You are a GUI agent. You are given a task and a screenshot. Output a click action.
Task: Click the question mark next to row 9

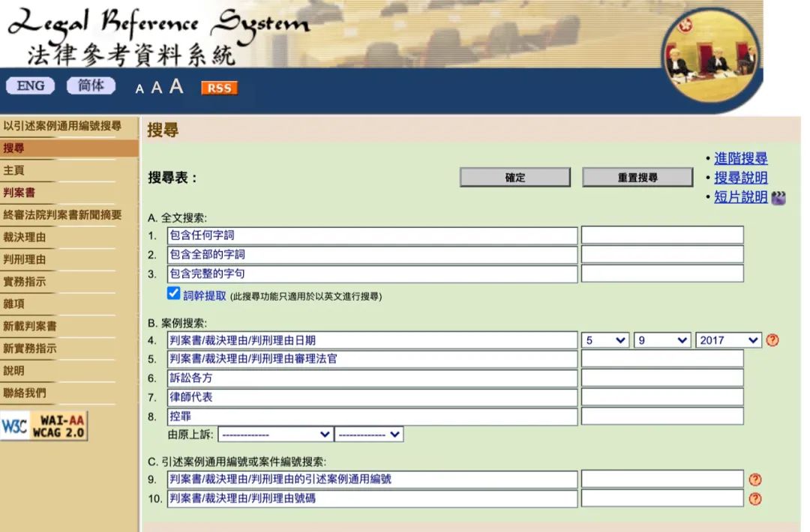pyautogui.click(x=755, y=480)
